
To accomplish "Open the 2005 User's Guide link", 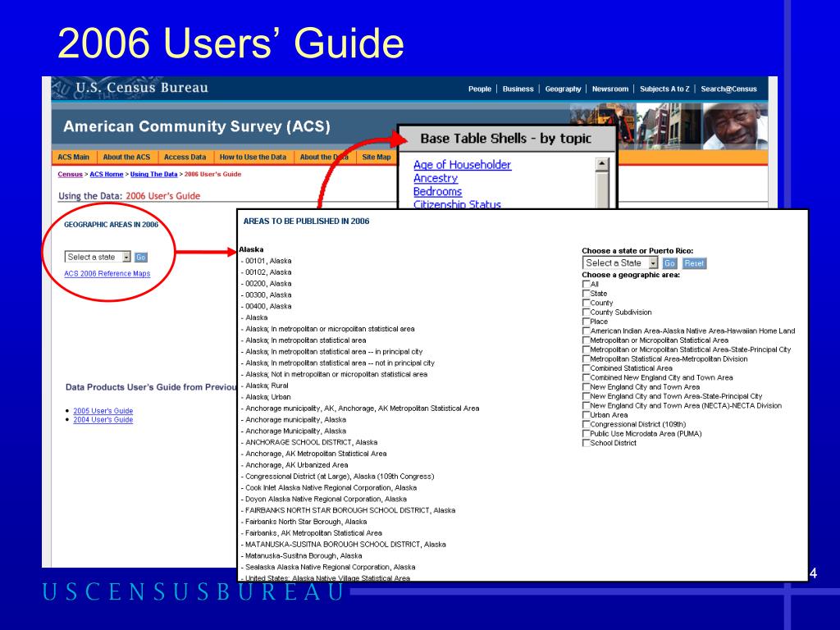I will click(x=103, y=411).
